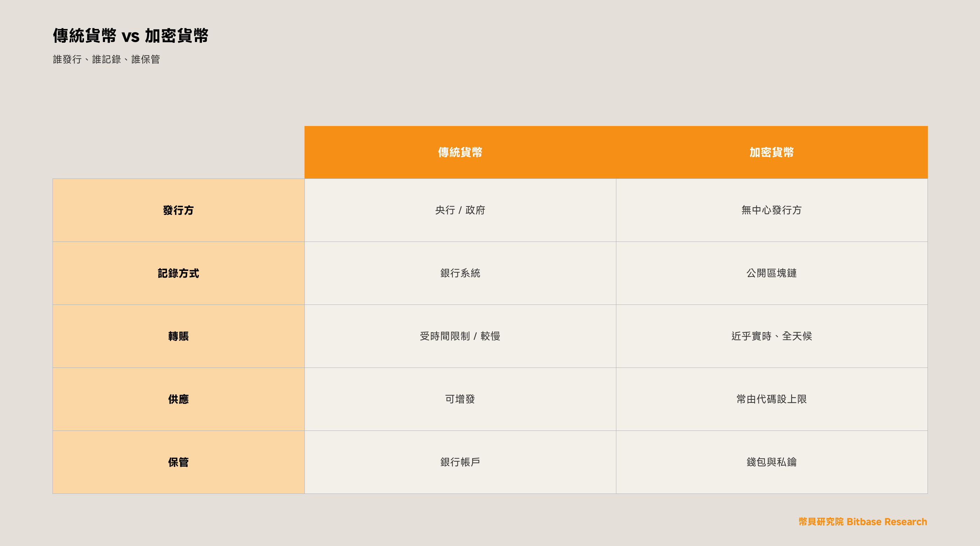The width and height of the screenshot is (980, 546).
Task: Click the cell 受時間限制 / 較慢
Action: 460,336
